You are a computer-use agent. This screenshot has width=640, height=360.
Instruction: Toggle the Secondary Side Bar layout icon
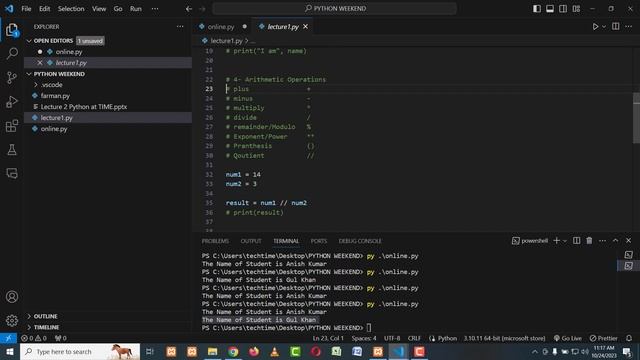pyautogui.click(x=563, y=9)
